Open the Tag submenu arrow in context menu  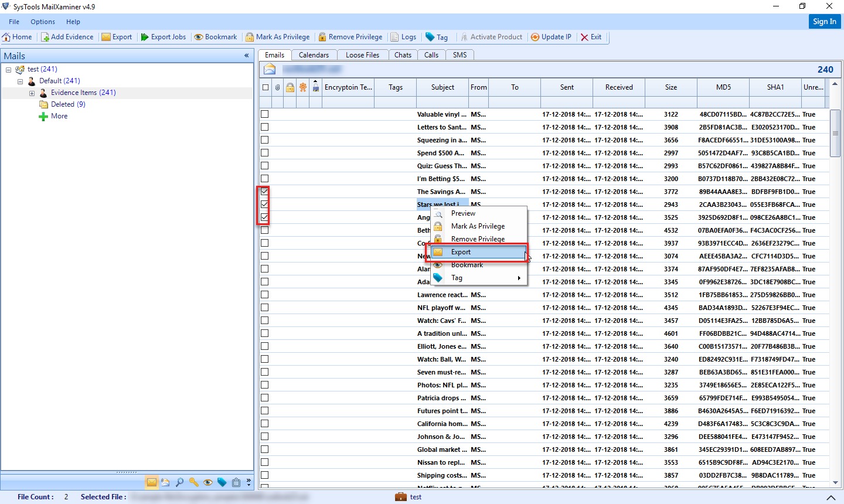pos(519,278)
